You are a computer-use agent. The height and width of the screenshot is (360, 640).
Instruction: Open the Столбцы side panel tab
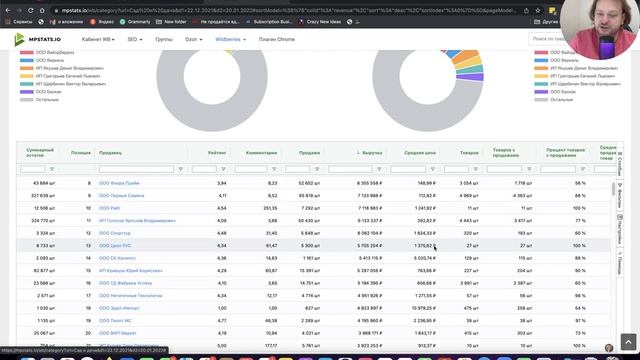pyautogui.click(x=620, y=164)
